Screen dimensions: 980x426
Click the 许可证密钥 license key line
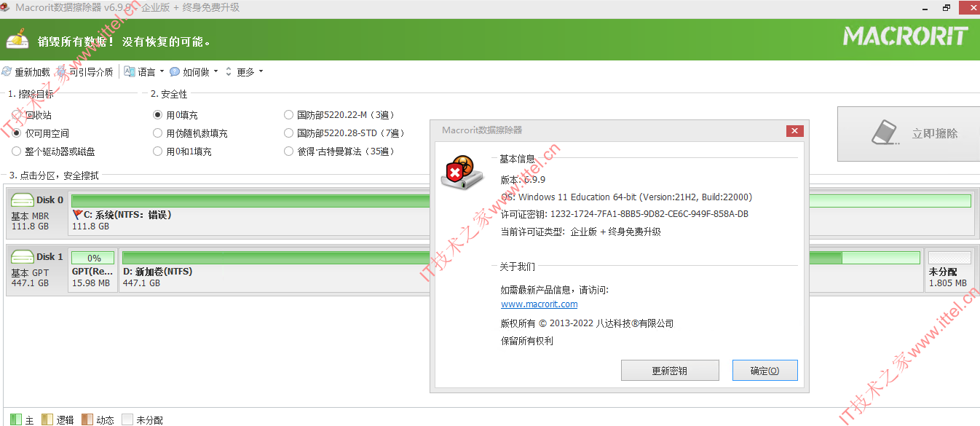pos(625,214)
